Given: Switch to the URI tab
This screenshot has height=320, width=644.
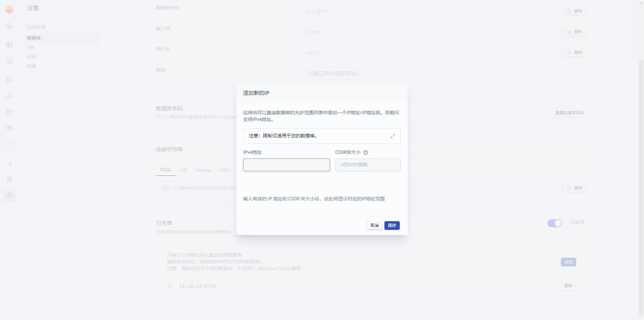Looking at the screenshot, I should click(x=183, y=170).
